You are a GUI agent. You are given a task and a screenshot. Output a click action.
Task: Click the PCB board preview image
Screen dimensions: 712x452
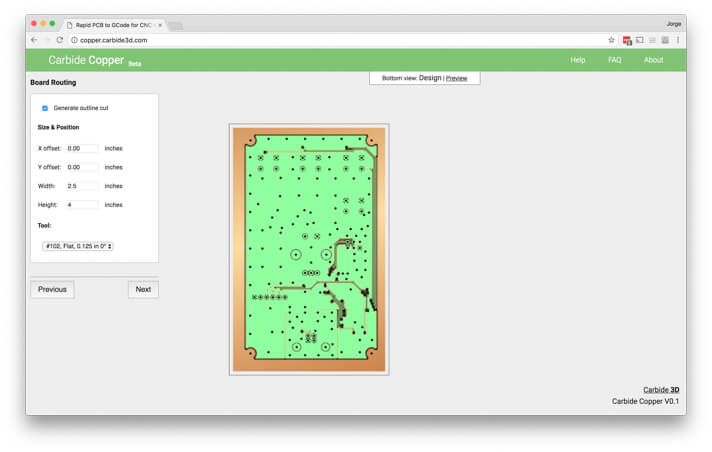pos(309,249)
